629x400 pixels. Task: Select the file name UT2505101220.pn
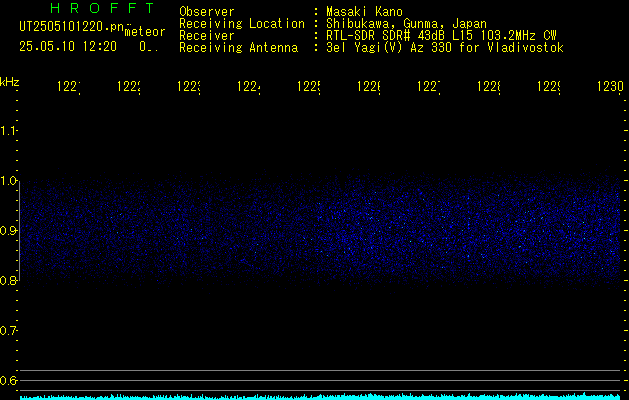point(71,27)
